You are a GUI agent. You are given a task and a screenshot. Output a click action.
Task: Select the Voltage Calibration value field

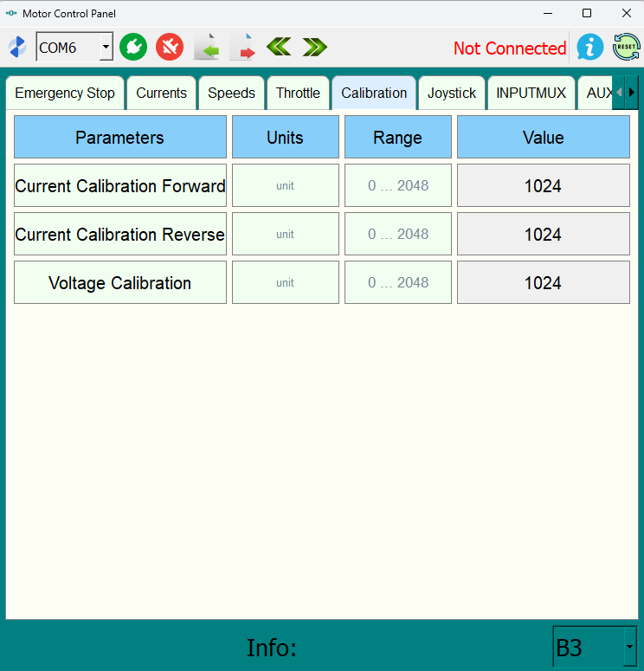click(543, 283)
